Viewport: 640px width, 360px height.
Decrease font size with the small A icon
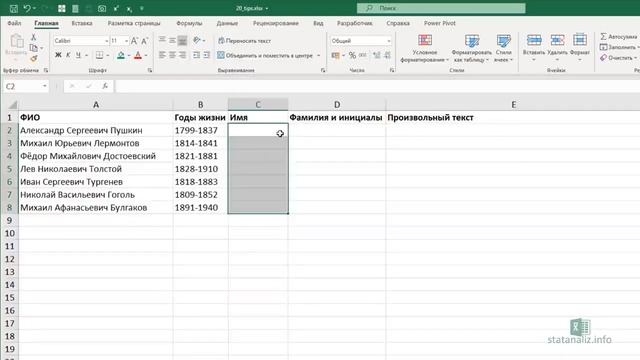(x=144, y=41)
